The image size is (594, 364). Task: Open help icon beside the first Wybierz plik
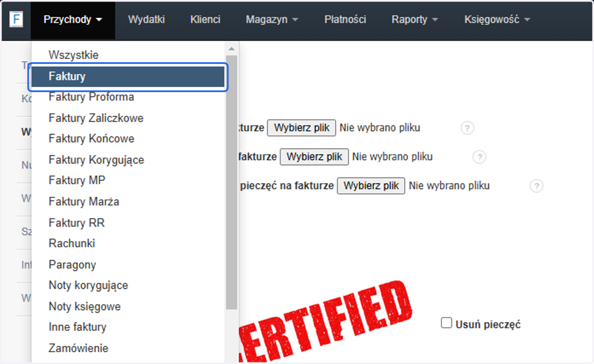click(467, 128)
